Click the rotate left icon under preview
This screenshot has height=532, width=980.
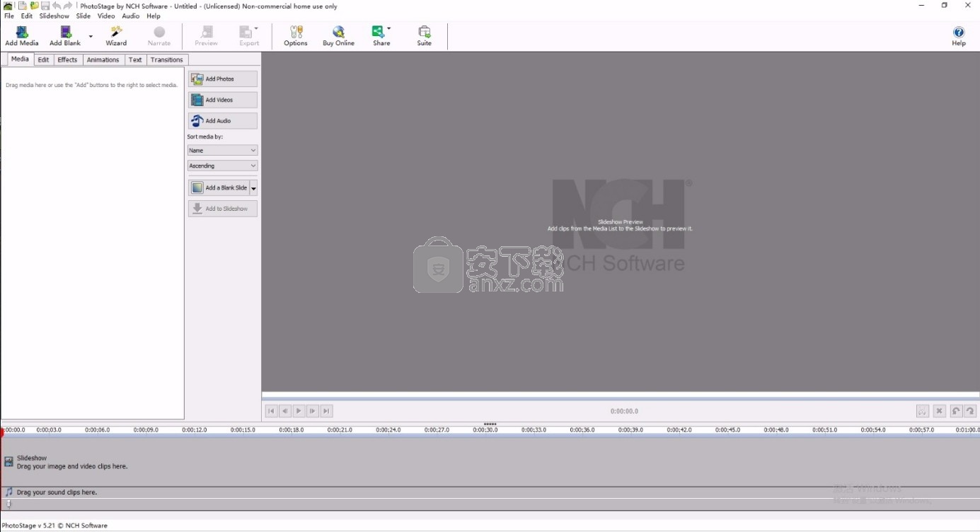[956, 411]
